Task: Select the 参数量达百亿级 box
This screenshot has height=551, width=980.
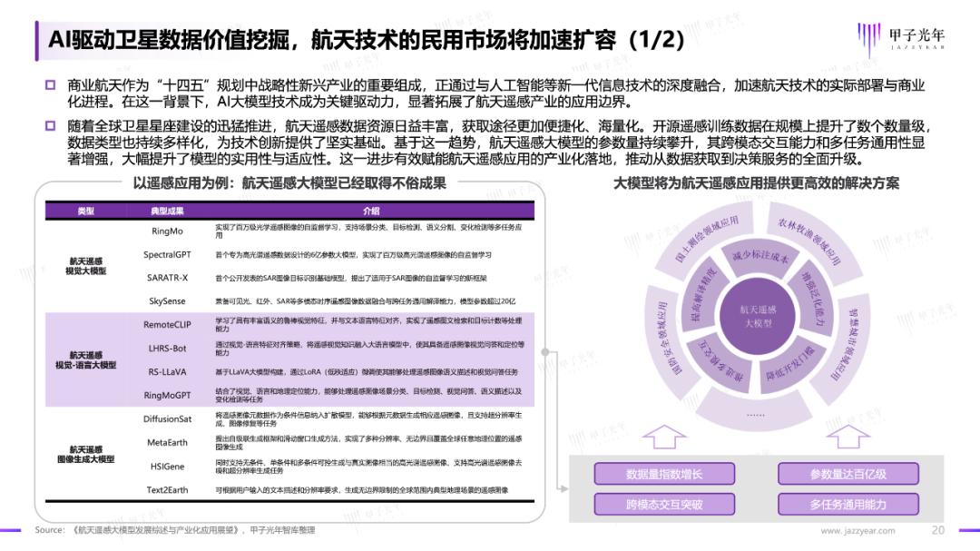Action: click(848, 474)
